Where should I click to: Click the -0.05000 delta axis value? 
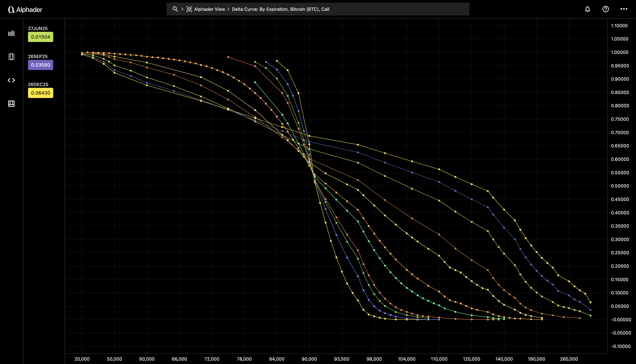tap(621, 333)
